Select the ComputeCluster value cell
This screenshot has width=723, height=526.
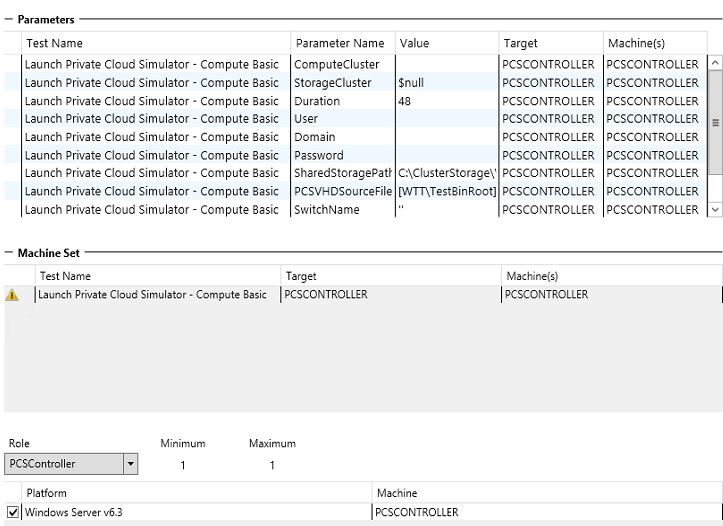446,65
